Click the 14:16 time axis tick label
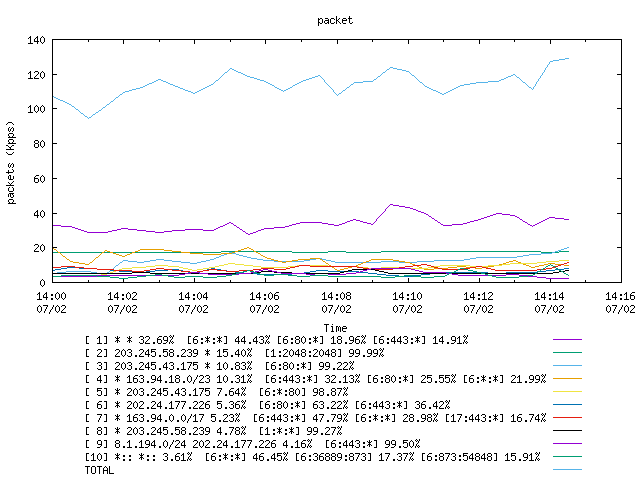This screenshot has width=640, height=480. point(620,296)
